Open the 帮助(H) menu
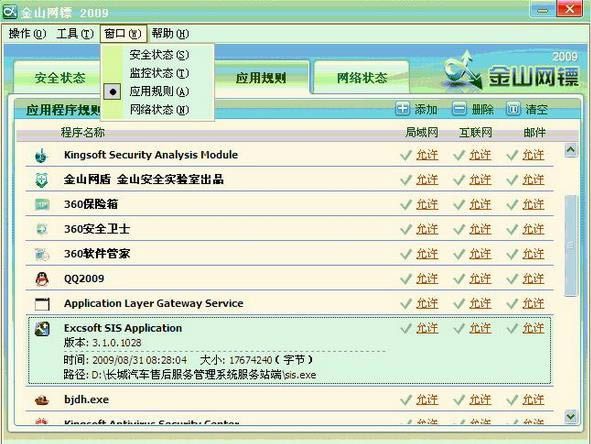Screen dimensions: 591x444 click(x=170, y=34)
